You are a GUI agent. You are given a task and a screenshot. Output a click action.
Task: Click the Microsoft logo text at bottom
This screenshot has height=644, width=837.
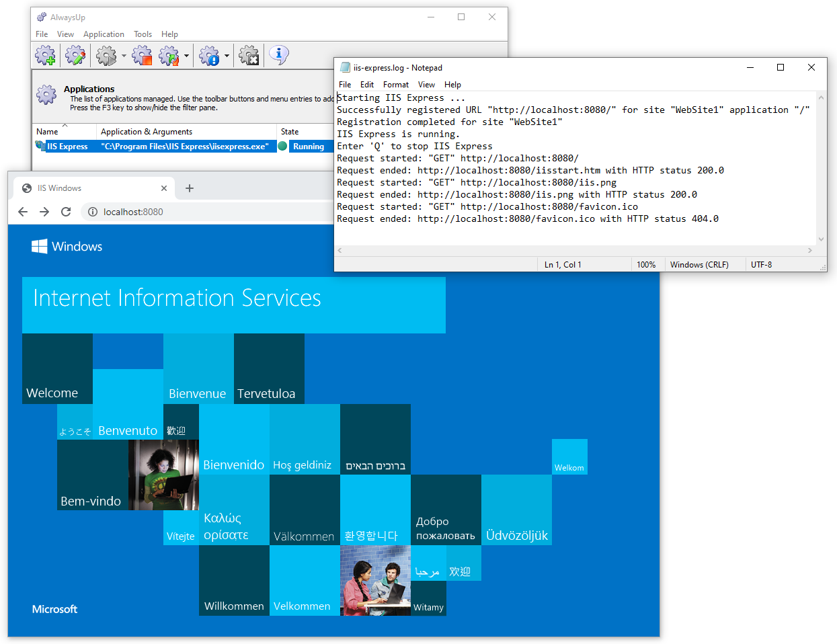[54, 609]
